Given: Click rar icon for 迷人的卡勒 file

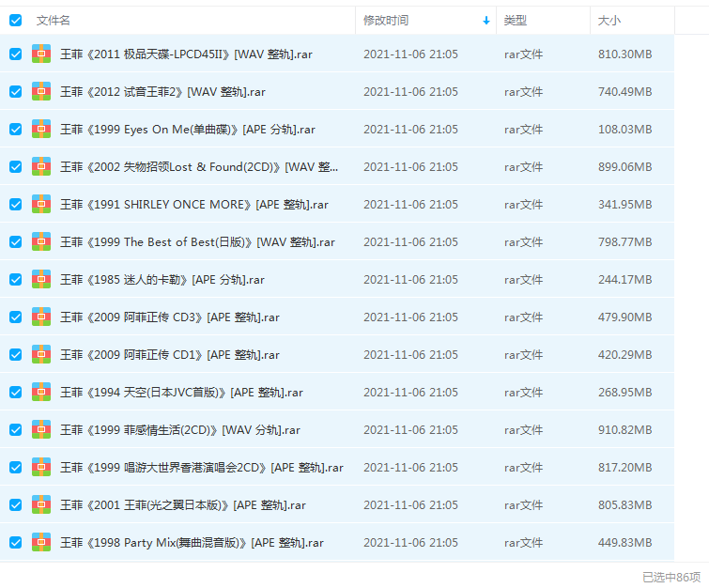Looking at the screenshot, I should click(x=41, y=279).
